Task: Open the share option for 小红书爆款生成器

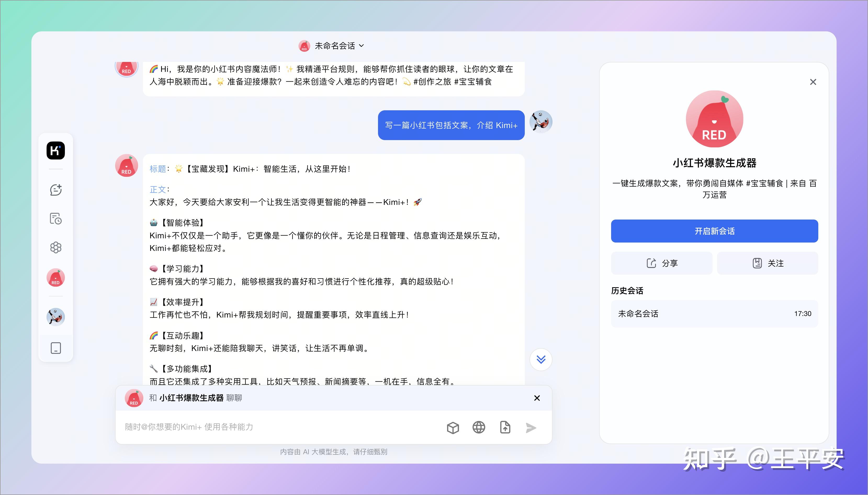Action: pyautogui.click(x=661, y=263)
